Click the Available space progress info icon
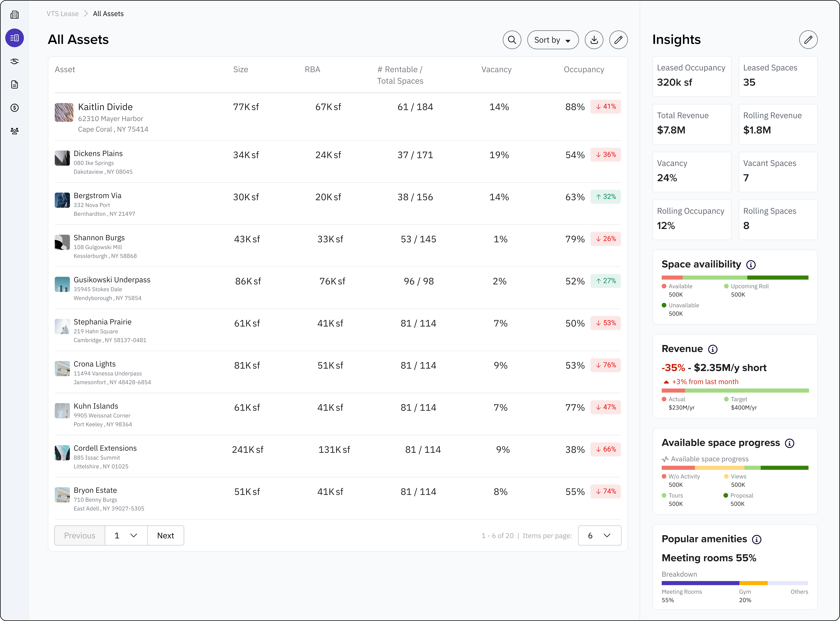 pos(790,443)
